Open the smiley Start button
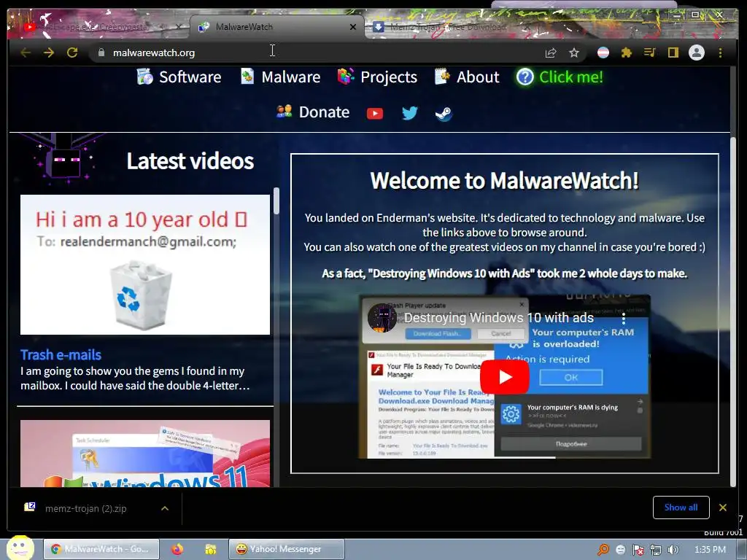The height and width of the screenshot is (560, 747). (x=20, y=548)
